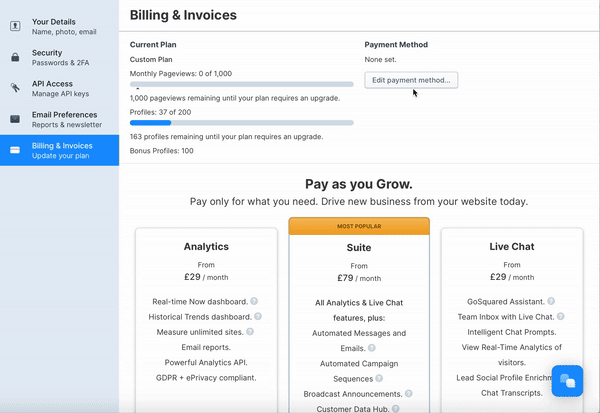Image resolution: width=600 pixels, height=413 pixels.
Task: Select the Analytics plan card heading
Action: 206,246
